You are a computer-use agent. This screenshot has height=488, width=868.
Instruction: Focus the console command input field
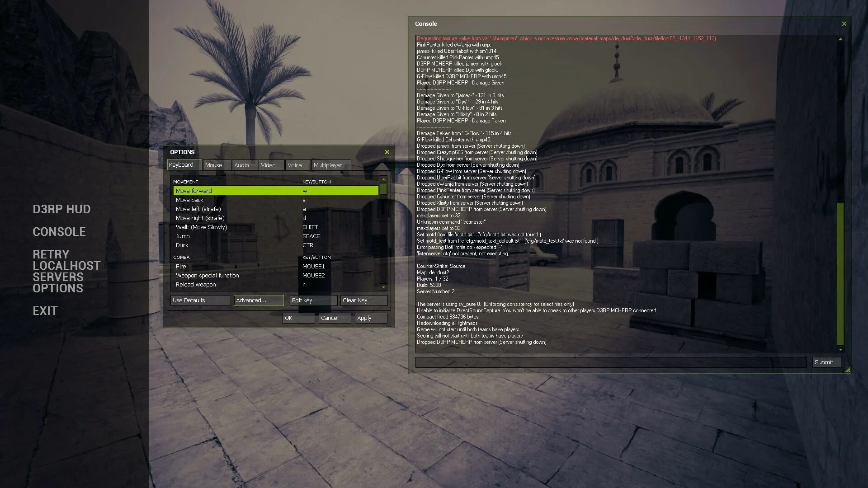pos(611,362)
